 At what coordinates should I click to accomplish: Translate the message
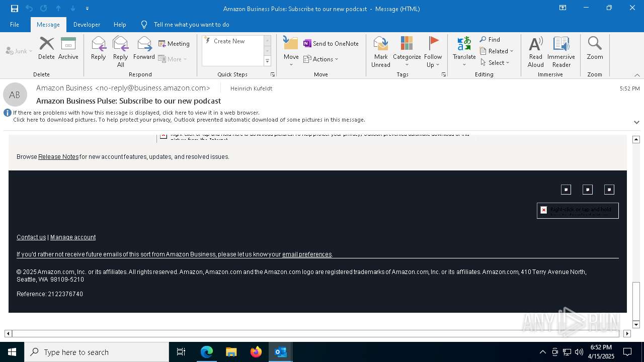point(464,52)
